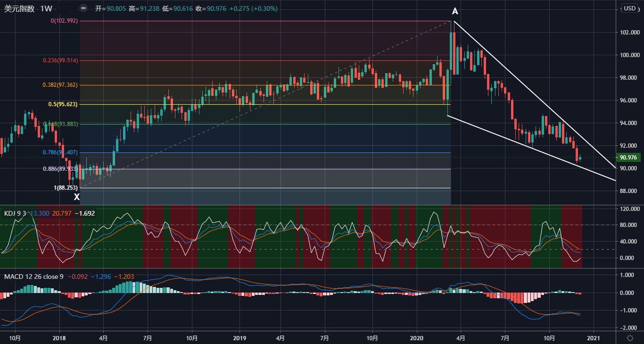The height and width of the screenshot is (344, 644).
Task: Select the KDJ 9 3 indicator legend
Action: coord(15,213)
